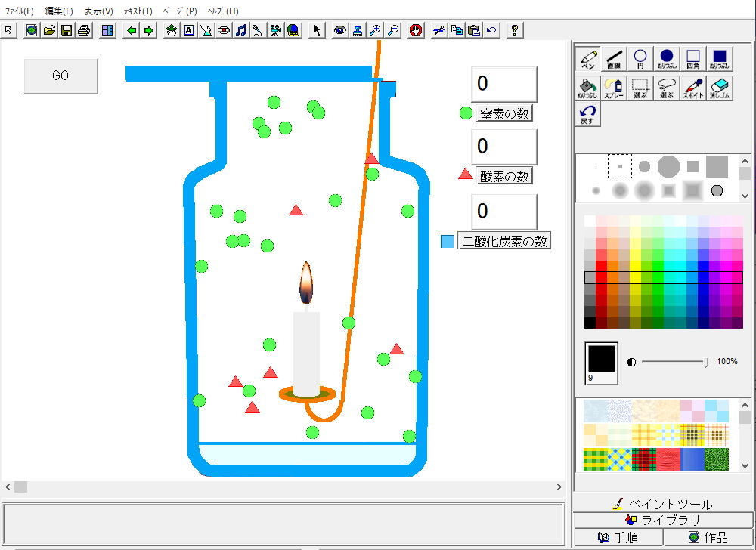Click the 二酸化炭素の数 label button
This screenshot has width=756, height=550.
[x=504, y=241]
